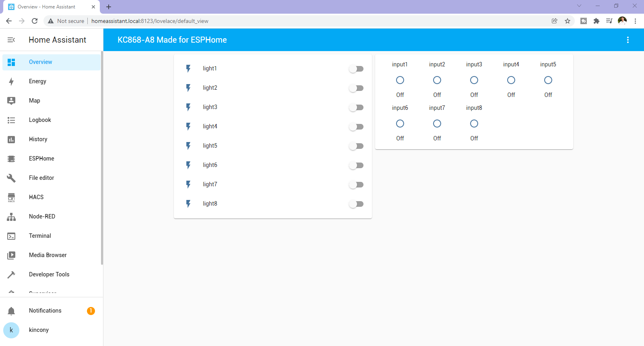
Task: Collapse the Home Assistant sidebar menu
Action: (x=11, y=40)
